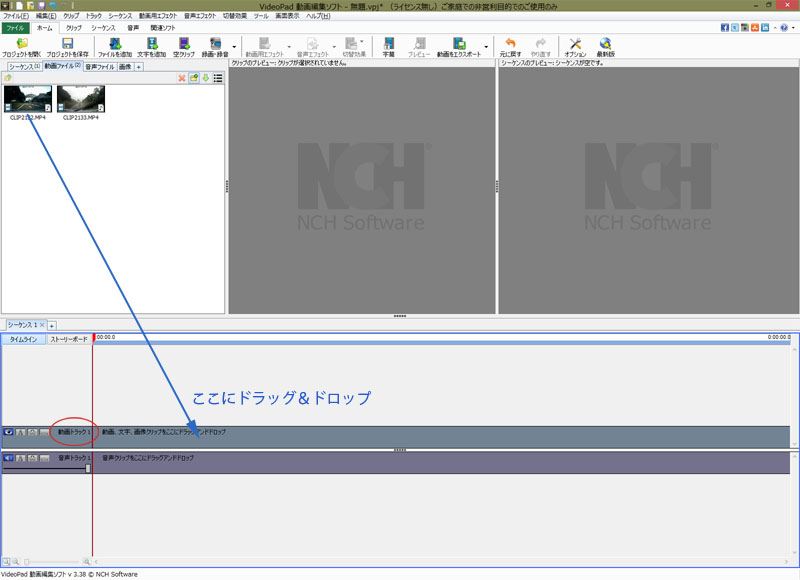The height and width of the screenshot is (580, 800).
Task: Expand the 音声エフェクト dropdown arrow
Action: [334, 46]
